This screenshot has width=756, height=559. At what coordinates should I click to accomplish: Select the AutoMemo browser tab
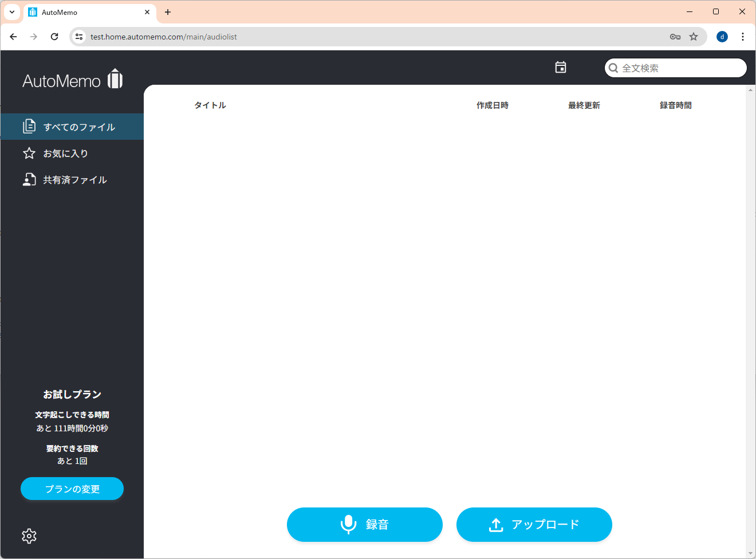(x=90, y=12)
